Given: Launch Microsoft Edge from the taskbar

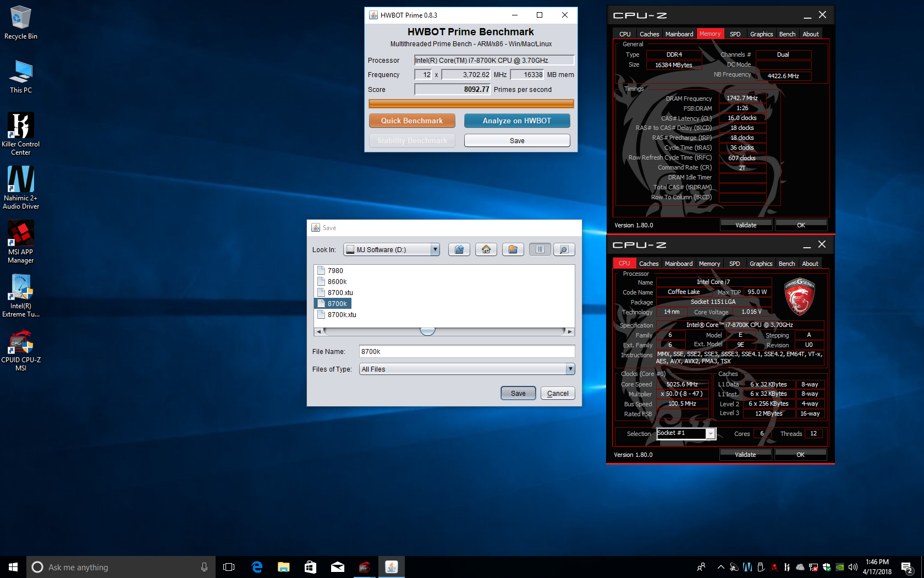Looking at the screenshot, I should tap(257, 567).
